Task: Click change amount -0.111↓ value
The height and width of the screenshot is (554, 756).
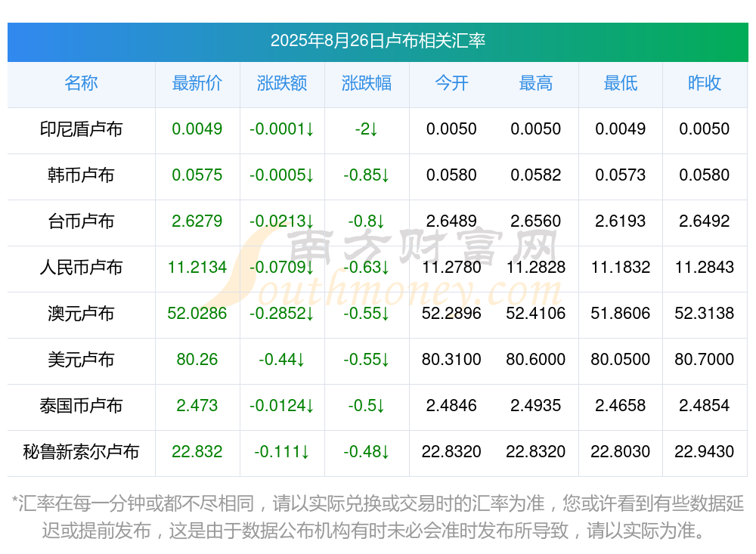Action: coord(282,452)
